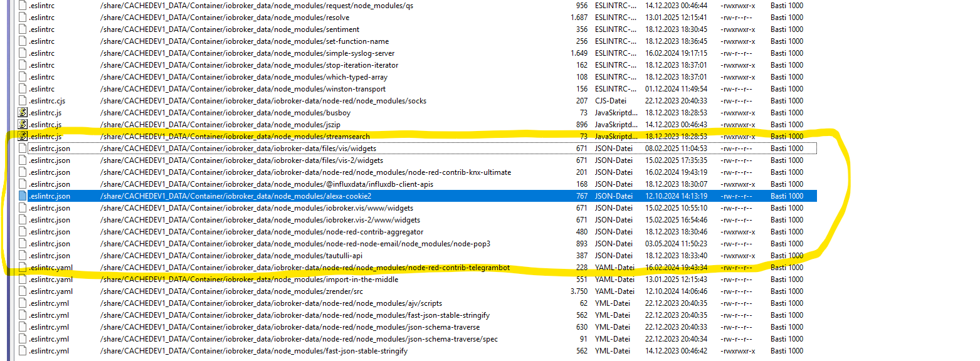The image size is (980, 361).
Task: Click the path ending in zrender/src
Action: tap(232, 291)
